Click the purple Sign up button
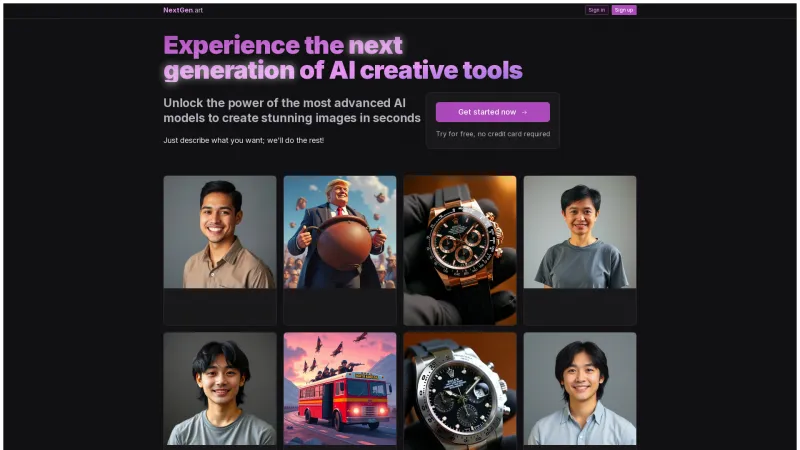 click(x=624, y=10)
